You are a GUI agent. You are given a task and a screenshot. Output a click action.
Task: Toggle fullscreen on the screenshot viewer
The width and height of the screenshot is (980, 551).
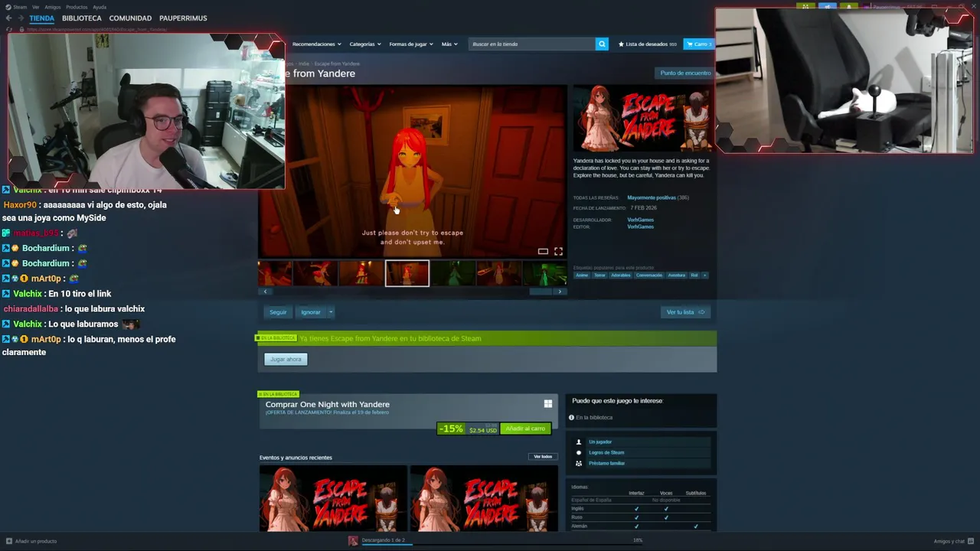coord(558,251)
